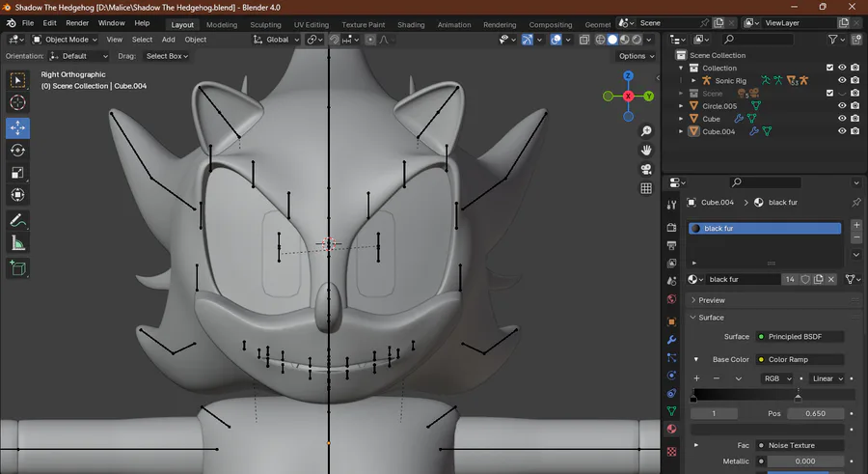Viewport: 868px width, 474px height.
Task: Click the Options button in viewport
Action: [x=636, y=56]
